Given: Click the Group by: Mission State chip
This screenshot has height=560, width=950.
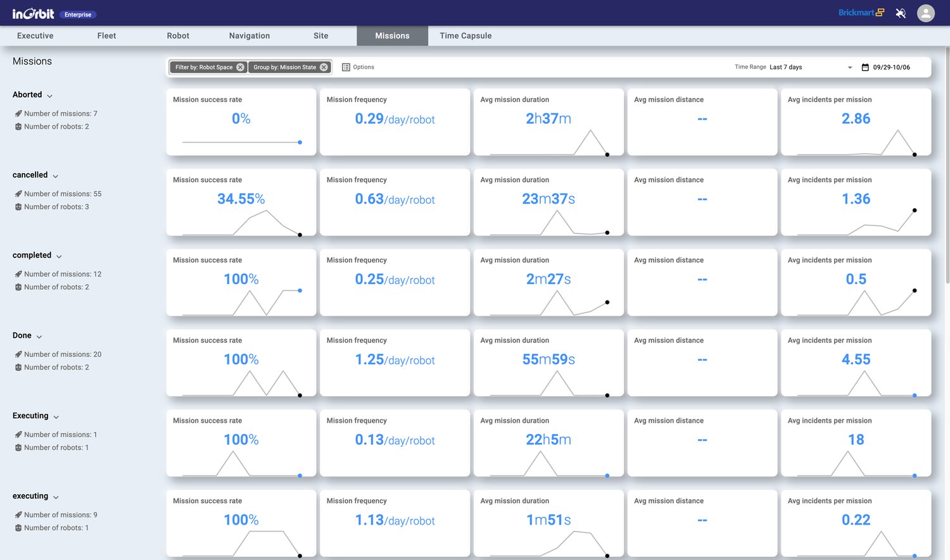Looking at the screenshot, I should pos(284,67).
